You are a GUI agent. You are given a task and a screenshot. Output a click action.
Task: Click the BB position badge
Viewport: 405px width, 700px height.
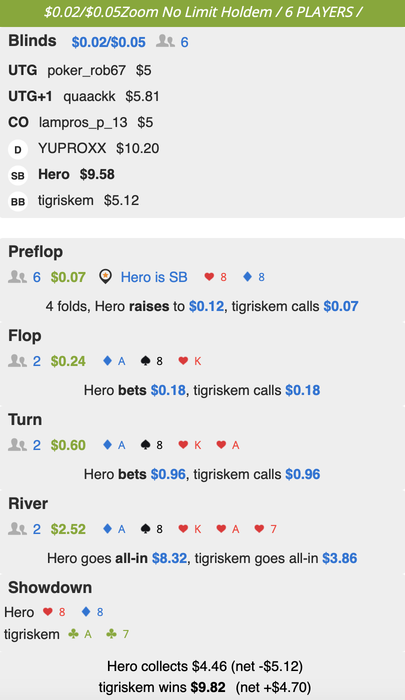click(x=18, y=201)
